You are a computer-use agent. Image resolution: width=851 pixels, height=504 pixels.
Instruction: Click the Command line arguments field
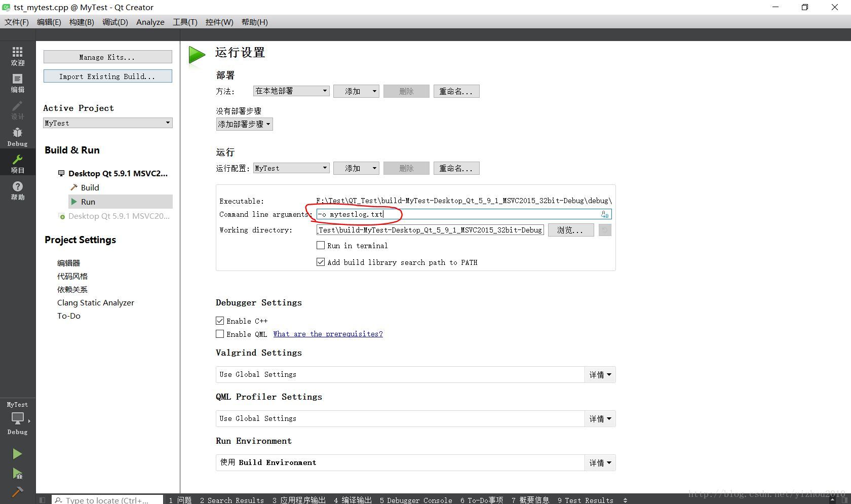click(463, 214)
